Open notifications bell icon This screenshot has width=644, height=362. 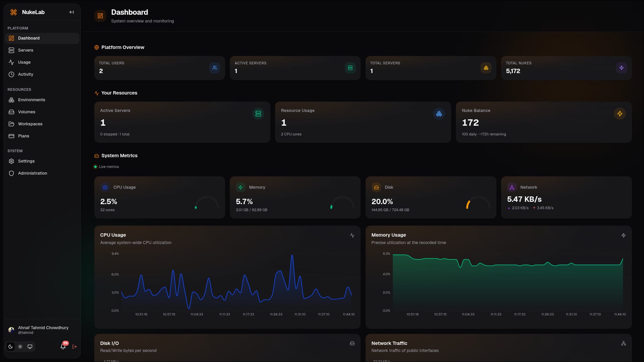[x=63, y=347]
